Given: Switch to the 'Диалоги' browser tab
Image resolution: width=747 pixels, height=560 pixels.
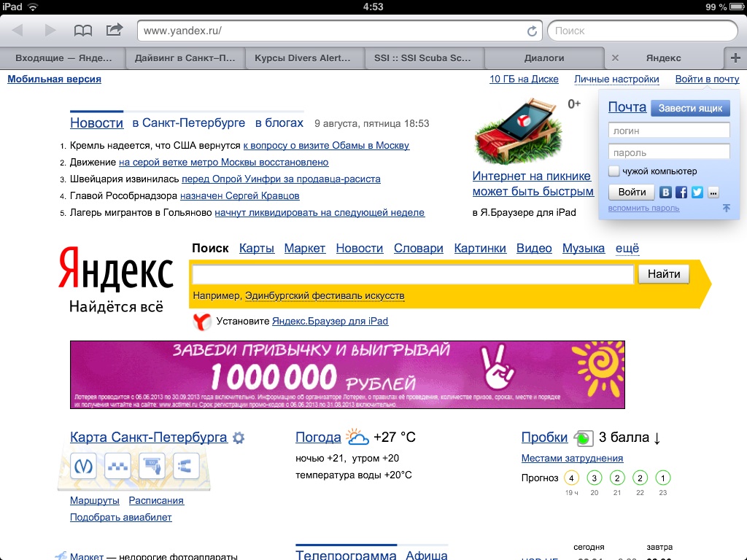Looking at the screenshot, I should click(x=543, y=58).
